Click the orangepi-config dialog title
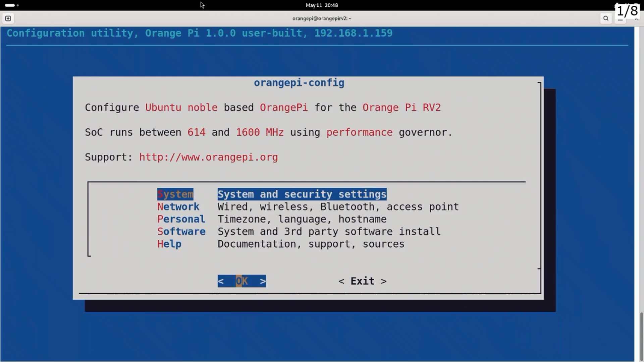Screen dimensions: 644x362 pyautogui.click(x=299, y=83)
